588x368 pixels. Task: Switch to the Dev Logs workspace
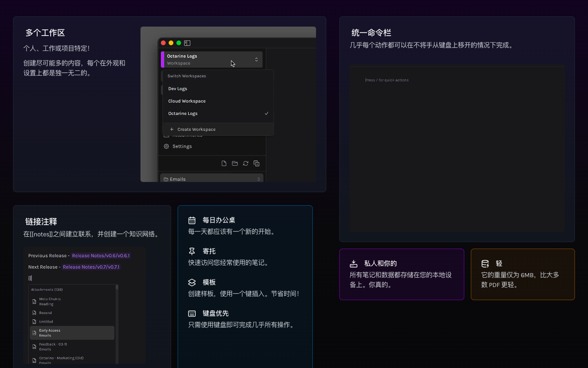tap(178, 89)
